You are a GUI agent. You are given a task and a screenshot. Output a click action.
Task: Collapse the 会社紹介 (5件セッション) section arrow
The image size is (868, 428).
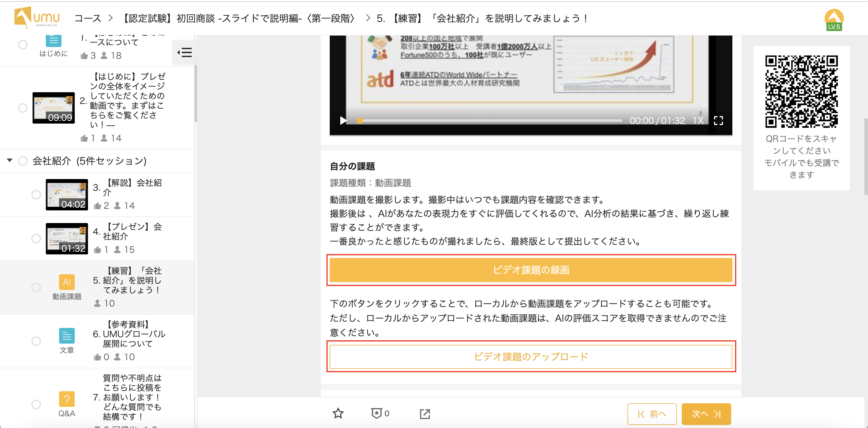10,160
